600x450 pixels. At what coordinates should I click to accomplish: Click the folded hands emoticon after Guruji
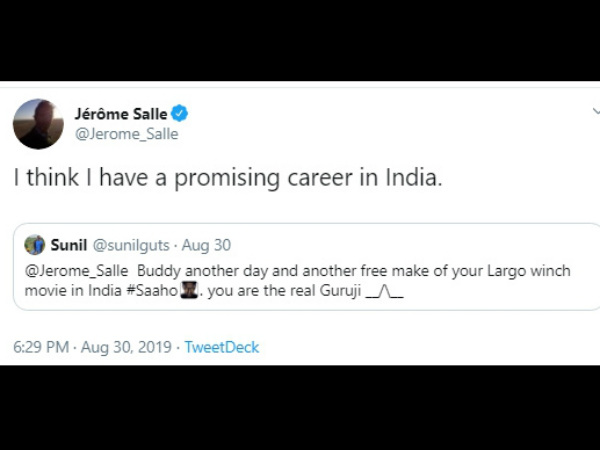385,292
